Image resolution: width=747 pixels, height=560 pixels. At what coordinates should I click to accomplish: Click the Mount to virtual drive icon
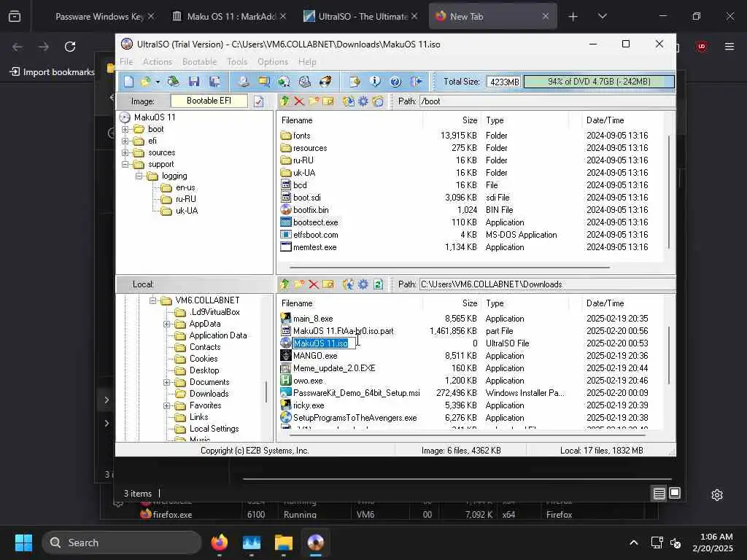pyautogui.click(x=305, y=82)
